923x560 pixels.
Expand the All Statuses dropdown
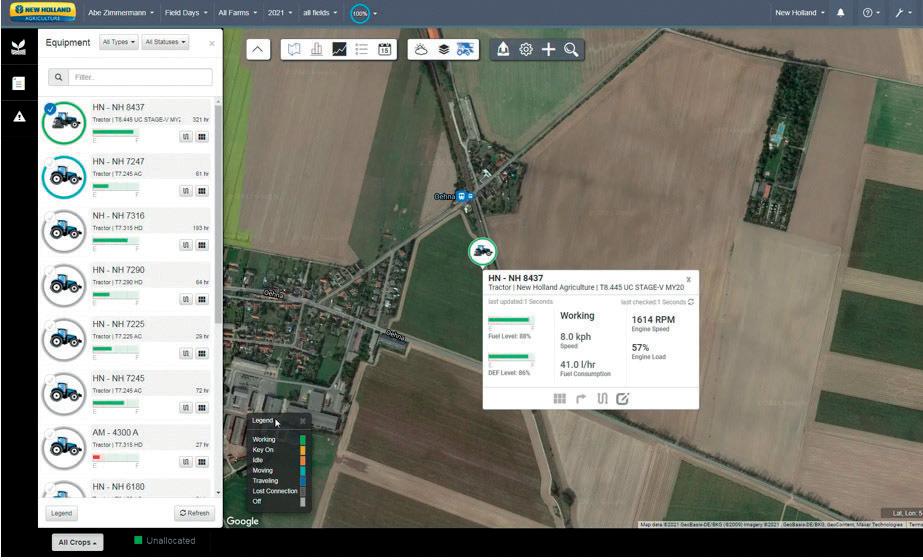(x=165, y=43)
